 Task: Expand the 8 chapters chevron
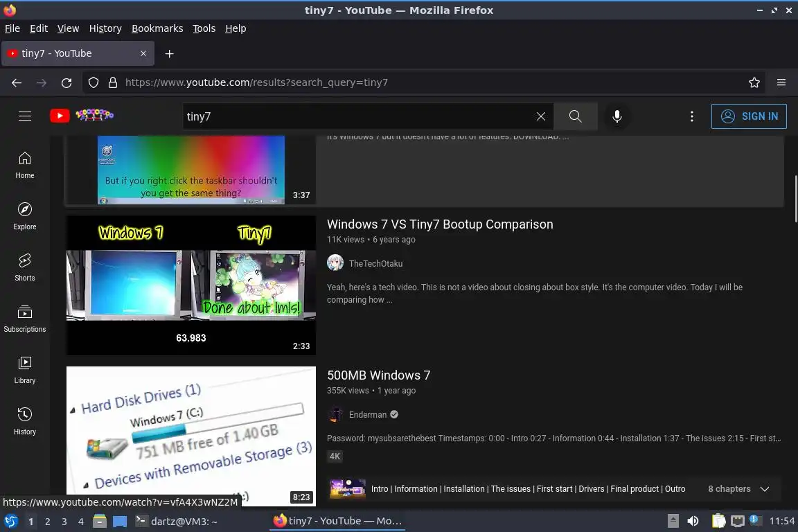(x=765, y=489)
